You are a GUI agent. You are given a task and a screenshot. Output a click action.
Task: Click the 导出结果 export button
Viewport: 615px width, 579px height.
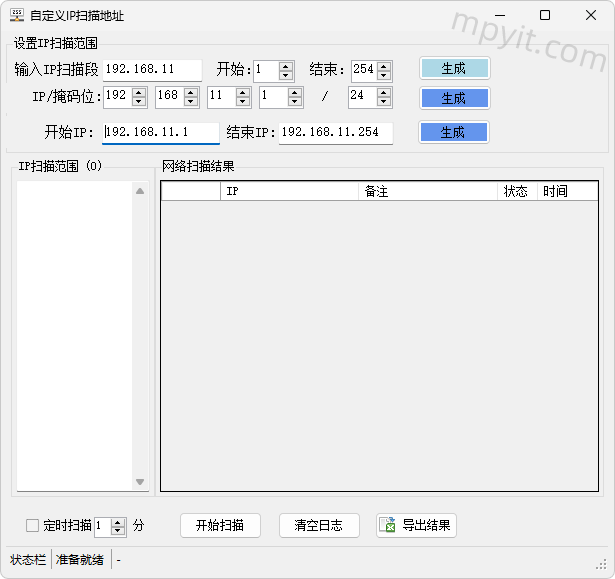tap(417, 525)
